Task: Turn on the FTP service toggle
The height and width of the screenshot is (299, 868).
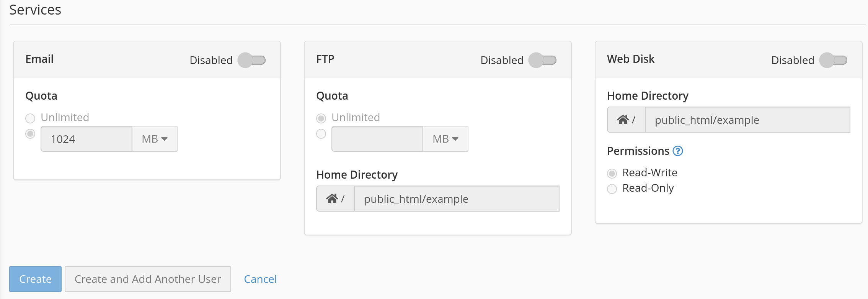Action: (x=542, y=60)
